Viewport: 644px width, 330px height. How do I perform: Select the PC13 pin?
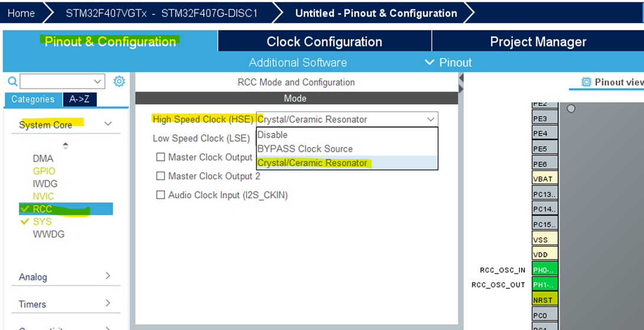point(545,194)
